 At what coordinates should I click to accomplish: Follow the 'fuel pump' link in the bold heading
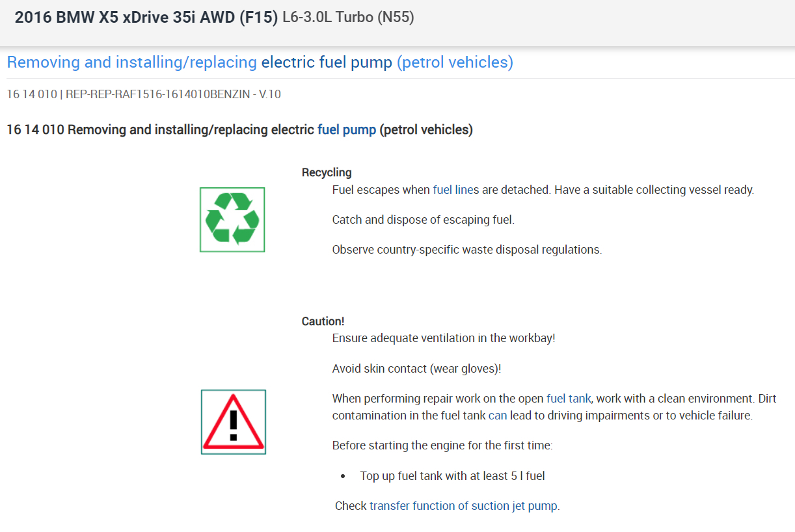346,129
